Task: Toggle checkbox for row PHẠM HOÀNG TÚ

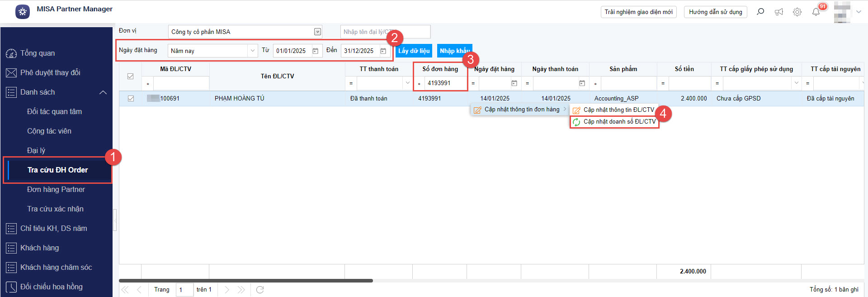Action: pyautogui.click(x=131, y=98)
